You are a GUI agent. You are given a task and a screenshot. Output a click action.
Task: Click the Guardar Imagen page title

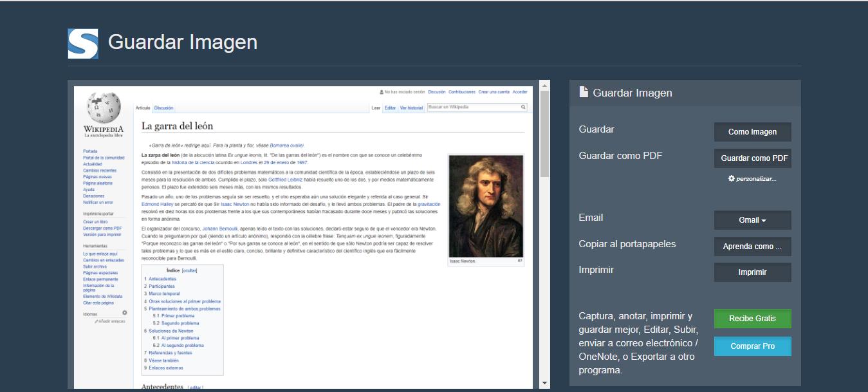point(183,42)
